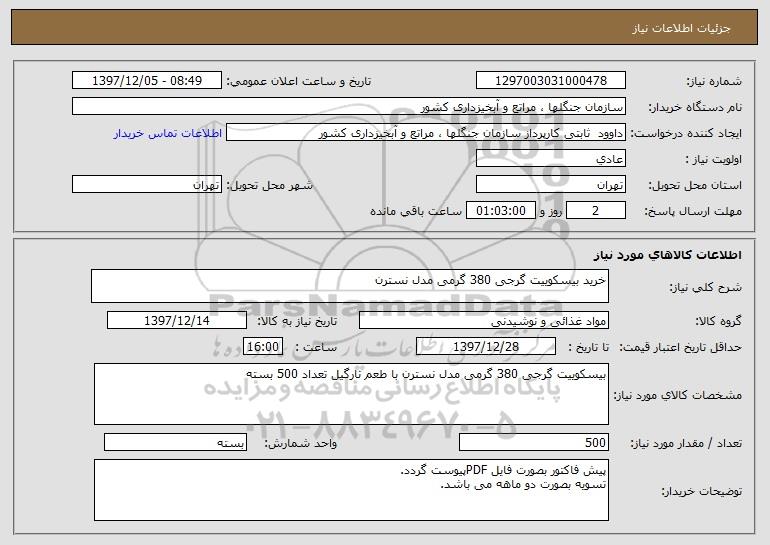Click the goods specification box mentioning 500 بسته
The image size is (770, 545).
click(x=351, y=394)
